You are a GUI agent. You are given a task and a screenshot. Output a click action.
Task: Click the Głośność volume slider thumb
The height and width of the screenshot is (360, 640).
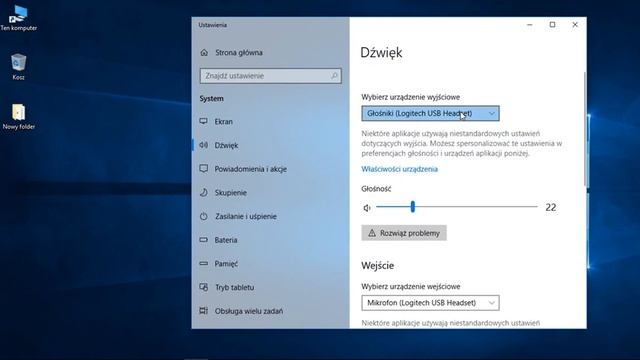tap(413, 207)
